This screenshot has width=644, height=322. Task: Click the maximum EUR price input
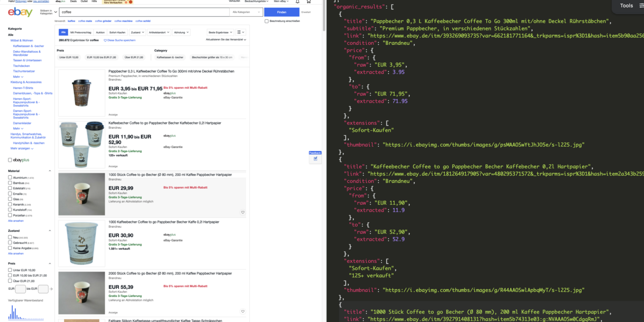pos(43,289)
